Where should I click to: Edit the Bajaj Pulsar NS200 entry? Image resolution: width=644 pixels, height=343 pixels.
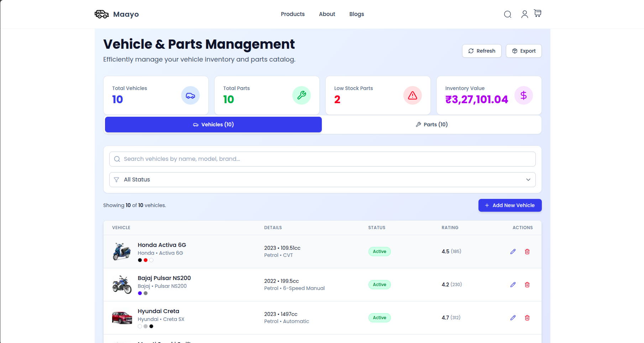513,285
